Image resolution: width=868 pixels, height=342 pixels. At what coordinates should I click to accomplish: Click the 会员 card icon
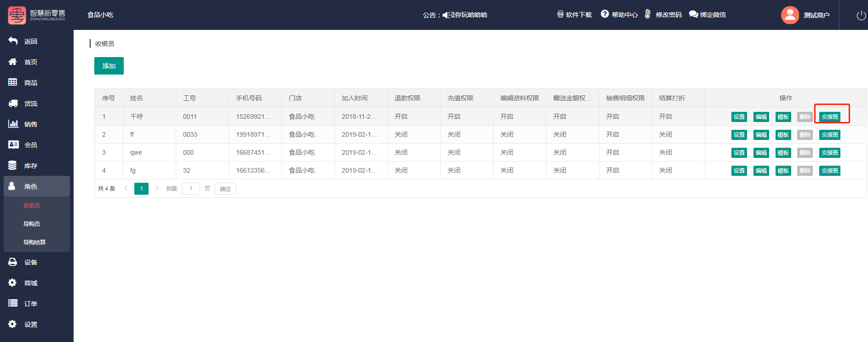tap(13, 145)
